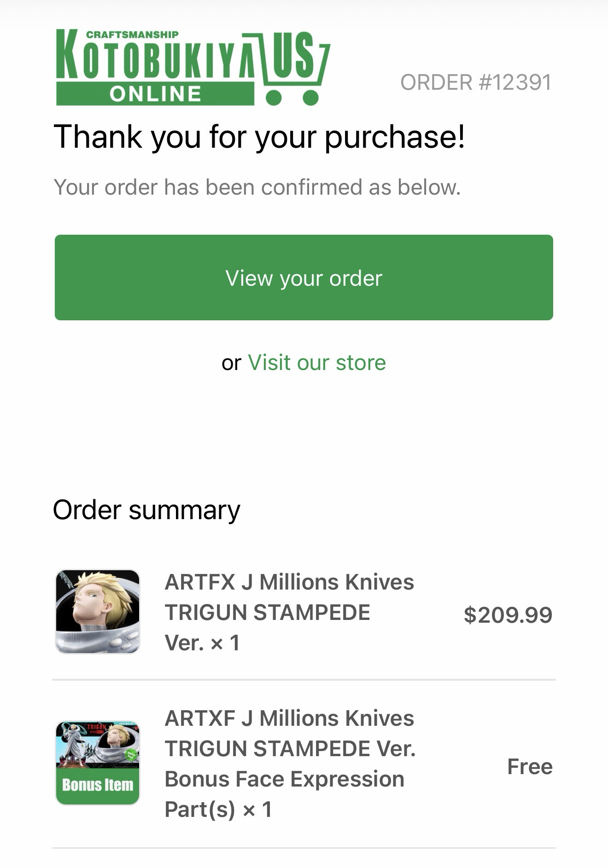This screenshot has width=608, height=868.
Task: Click the divider line below bonus item
Action: [x=304, y=848]
